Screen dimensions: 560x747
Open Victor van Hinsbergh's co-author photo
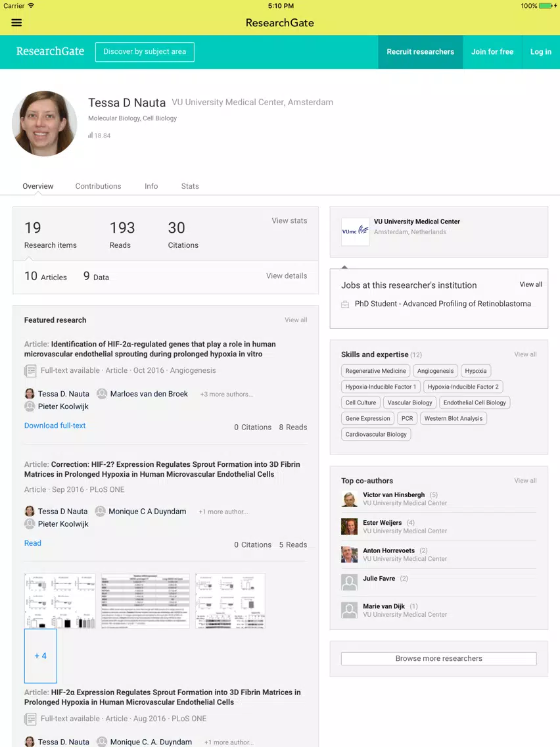click(349, 499)
